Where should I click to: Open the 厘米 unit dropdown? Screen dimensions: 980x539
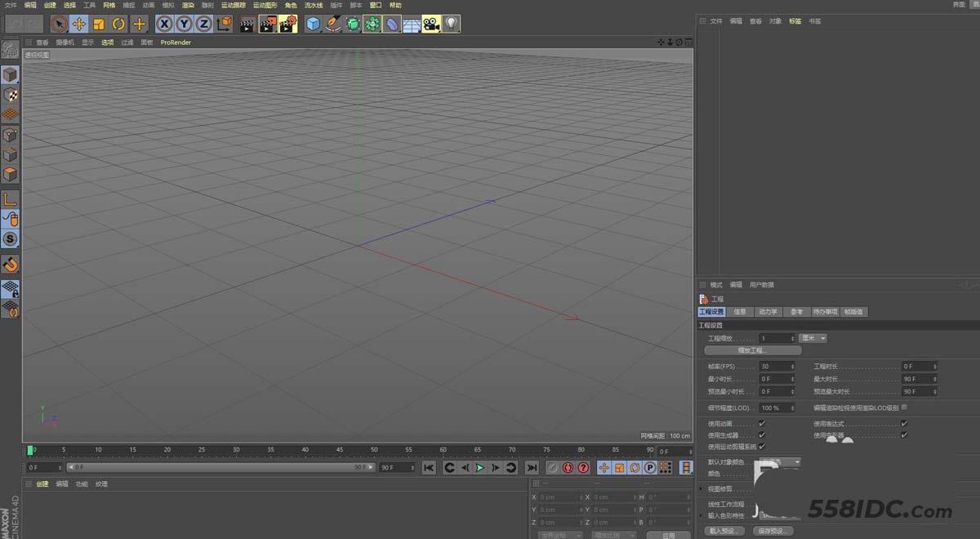[x=813, y=338]
